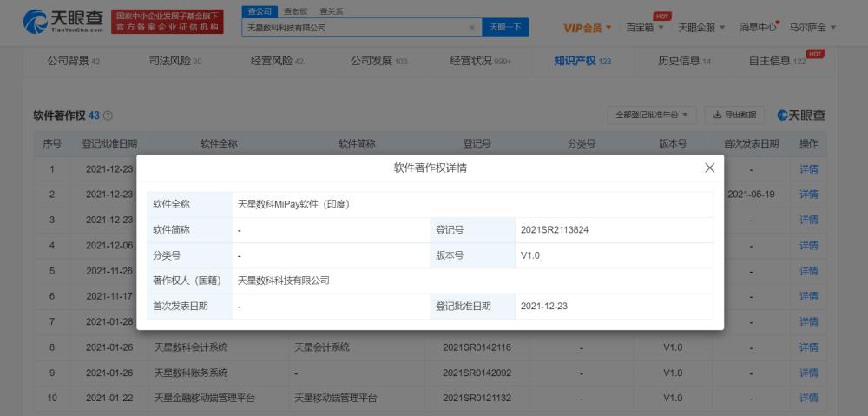Viewport: 868px width, 416px height.
Task: Open the 全部登记批准年份 year filter
Action: tap(652, 115)
